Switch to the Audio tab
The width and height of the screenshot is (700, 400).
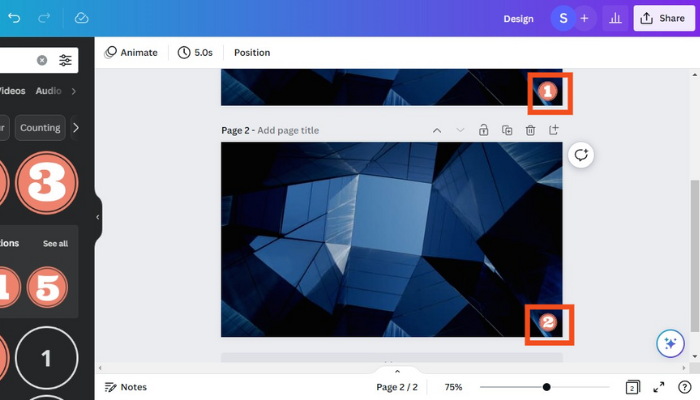click(48, 91)
